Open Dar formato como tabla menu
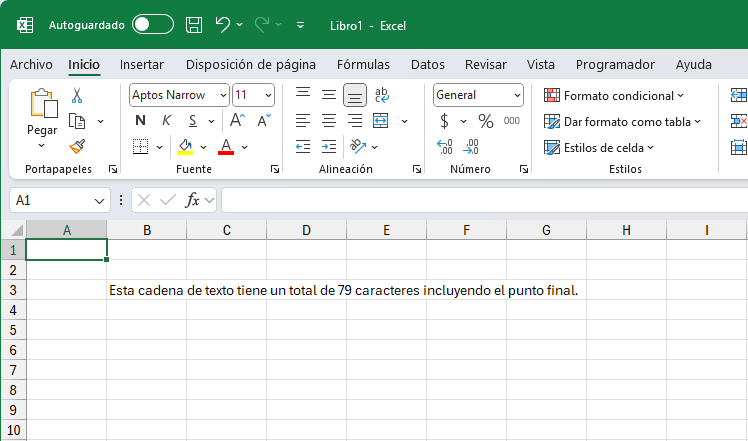 point(622,122)
